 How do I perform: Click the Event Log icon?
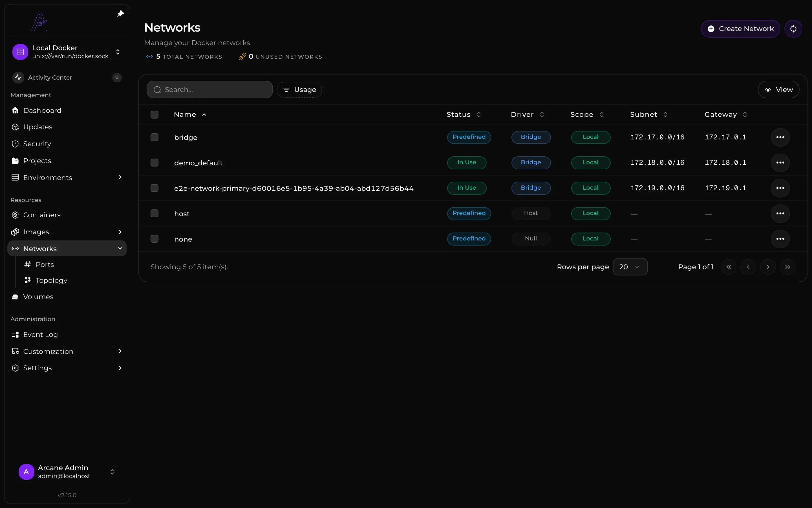[15, 335]
